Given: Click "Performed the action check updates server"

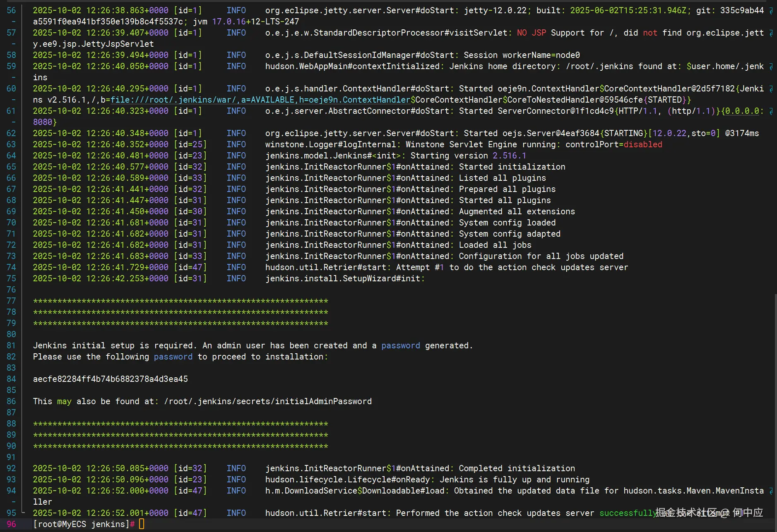Looking at the screenshot, I should coord(496,513).
